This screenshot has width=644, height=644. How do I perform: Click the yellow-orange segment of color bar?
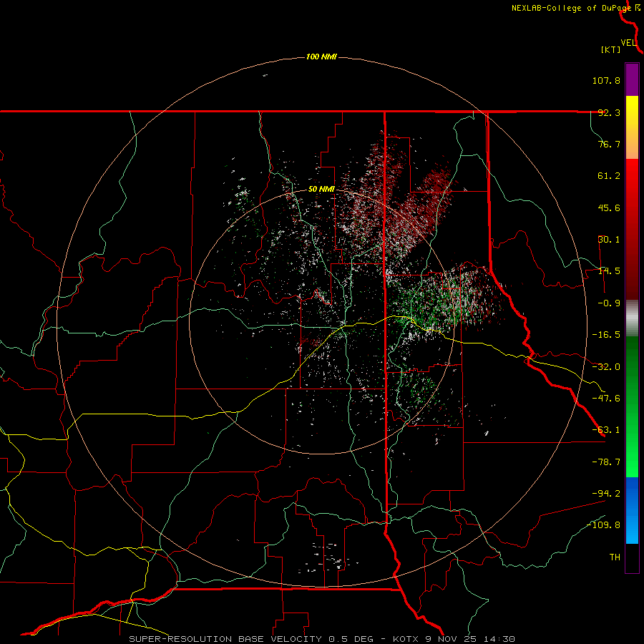click(632, 127)
